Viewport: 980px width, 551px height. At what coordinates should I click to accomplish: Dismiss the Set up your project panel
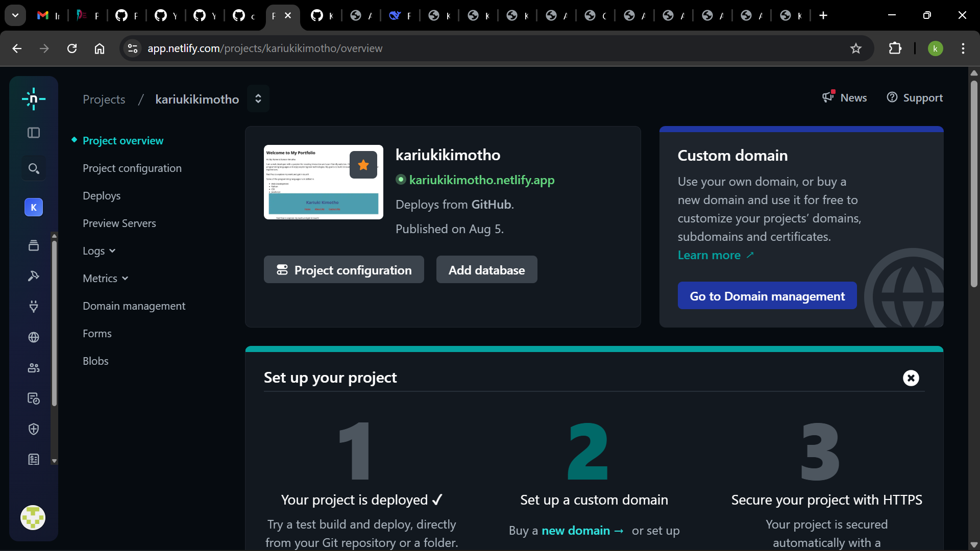911,378
